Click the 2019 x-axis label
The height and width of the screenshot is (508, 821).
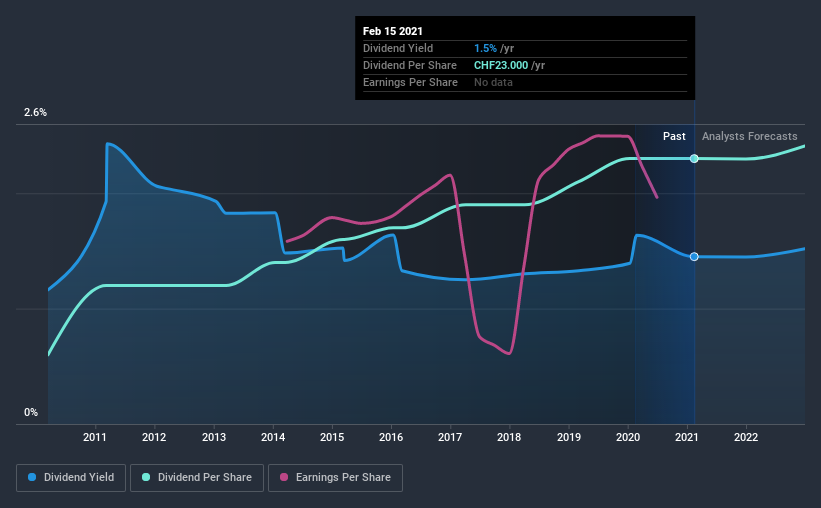pyautogui.click(x=569, y=437)
